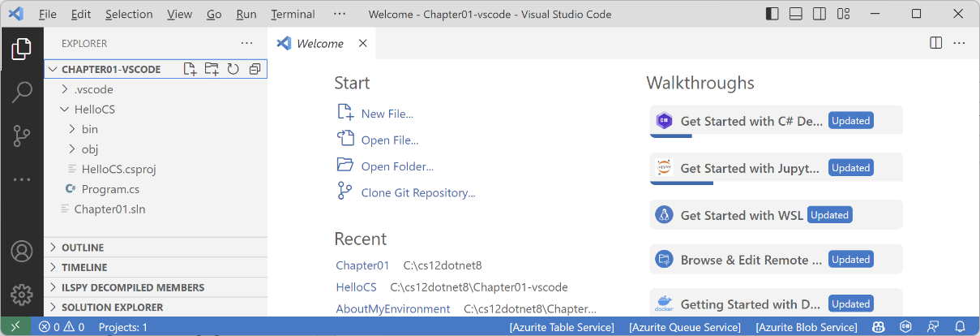Open the Explorer view in activity bar
The width and height of the screenshot is (980, 336).
tap(22, 50)
